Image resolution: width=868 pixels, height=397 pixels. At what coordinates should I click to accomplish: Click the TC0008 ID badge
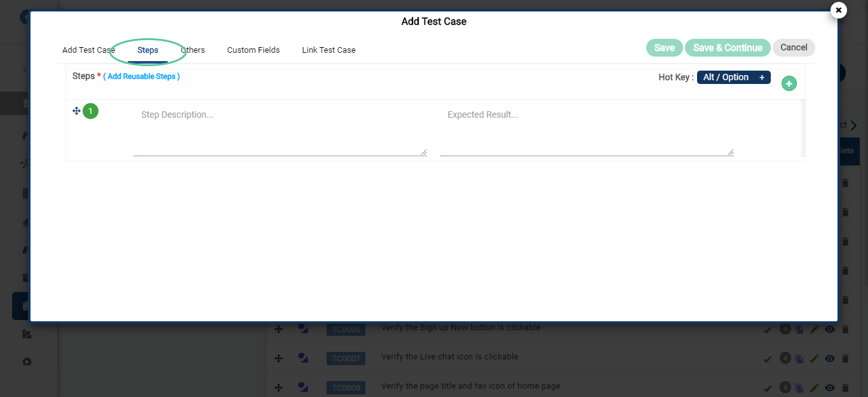coord(346,387)
